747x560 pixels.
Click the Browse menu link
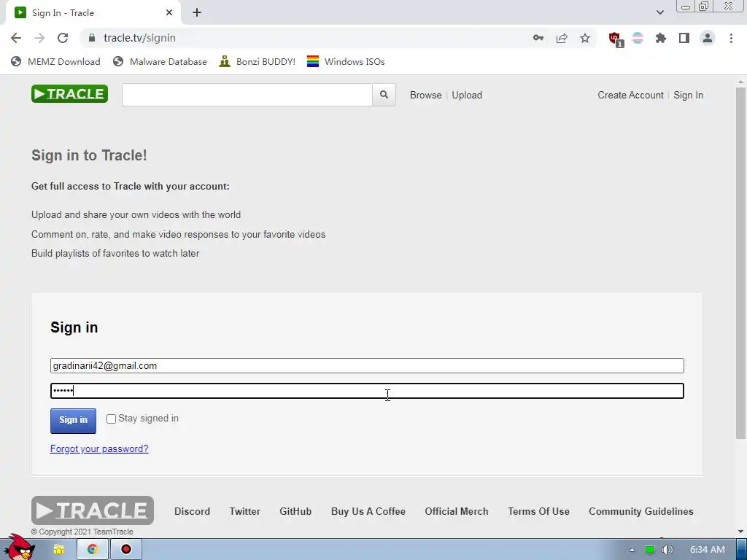point(425,96)
